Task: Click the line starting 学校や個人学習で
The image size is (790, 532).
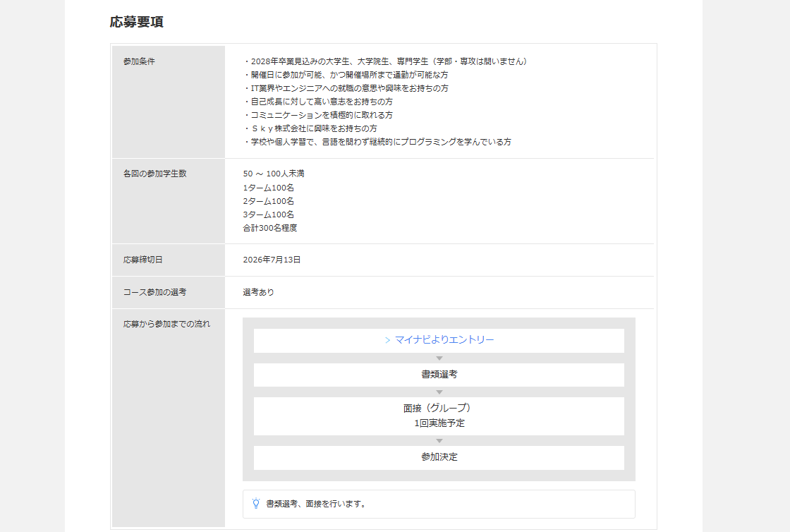Action: click(x=377, y=142)
